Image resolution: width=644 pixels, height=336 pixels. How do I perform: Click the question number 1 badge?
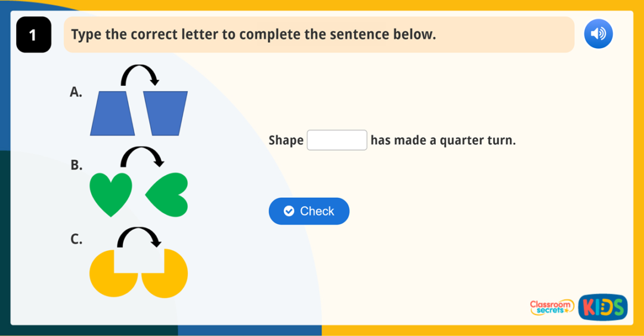click(x=33, y=35)
